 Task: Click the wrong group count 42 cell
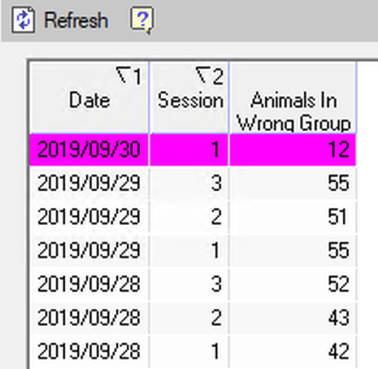coord(293,351)
